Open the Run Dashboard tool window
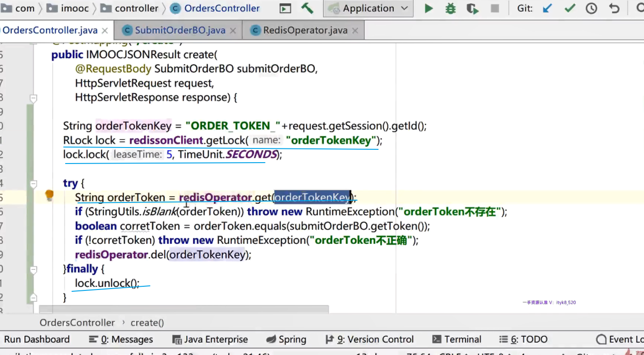Image resolution: width=644 pixels, height=355 pixels. (37, 339)
